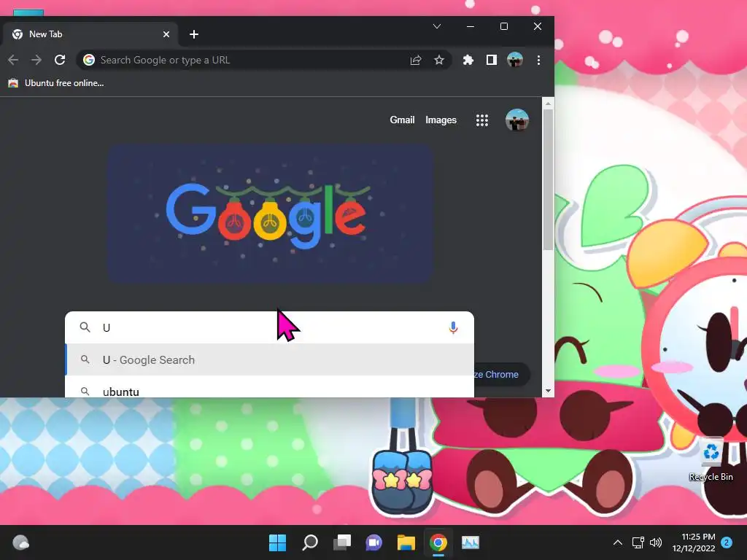
Task: Reload the current page
Action: (60, 60)
